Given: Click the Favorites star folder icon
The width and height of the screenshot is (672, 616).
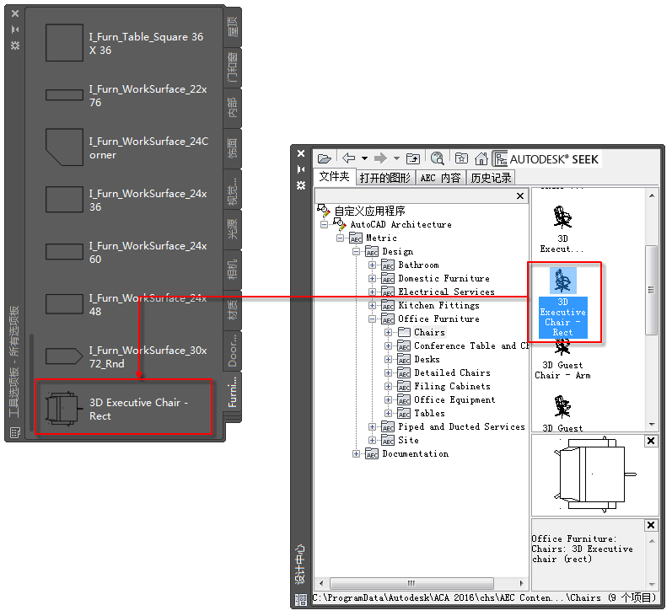Looking at the screenshot, I should [x=461, y=158].
